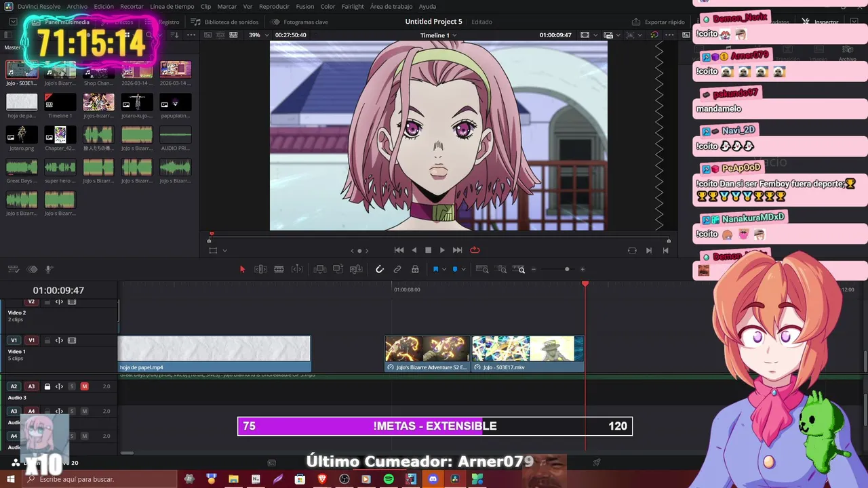This screenshot has width=868, height=488.
Task: Click the V1 destination track button
Action: tap(31, 340)
